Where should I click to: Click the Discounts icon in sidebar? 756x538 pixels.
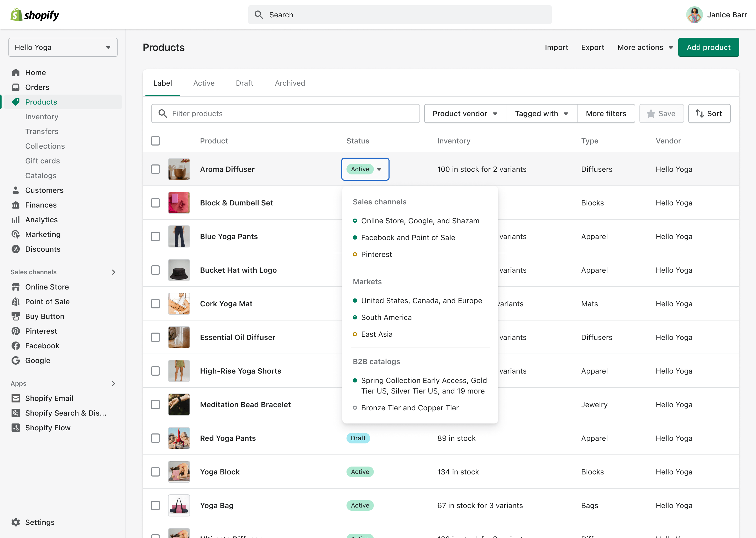pyautogui.click(x=15, y=249)
